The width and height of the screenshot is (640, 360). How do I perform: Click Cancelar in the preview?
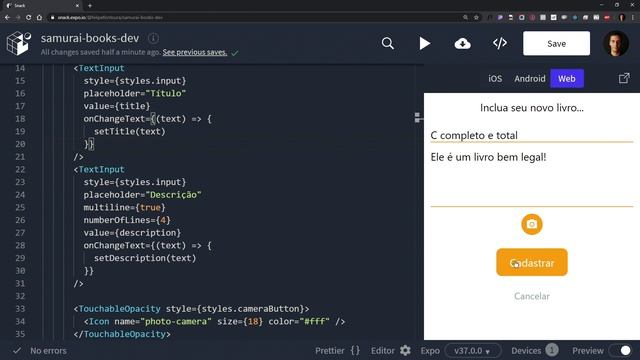tap(531, 296)
